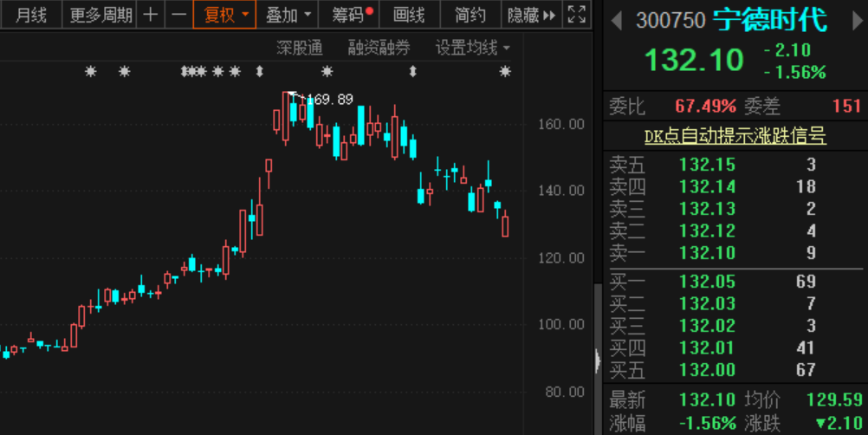This screenshot has width=868, height=435.
Task: Enter fullscreen with the expand icon
Action: (x=576, y=15)
